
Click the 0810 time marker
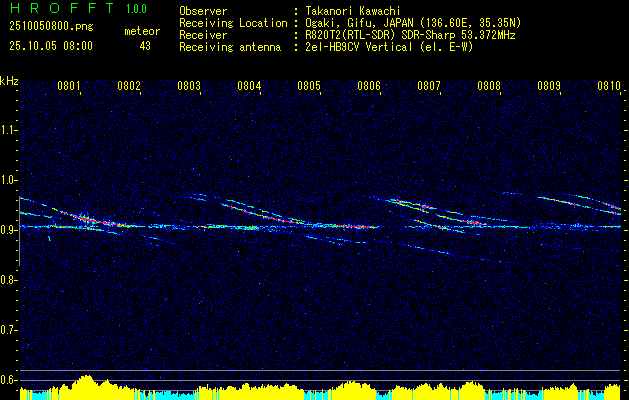coord(609,86)
